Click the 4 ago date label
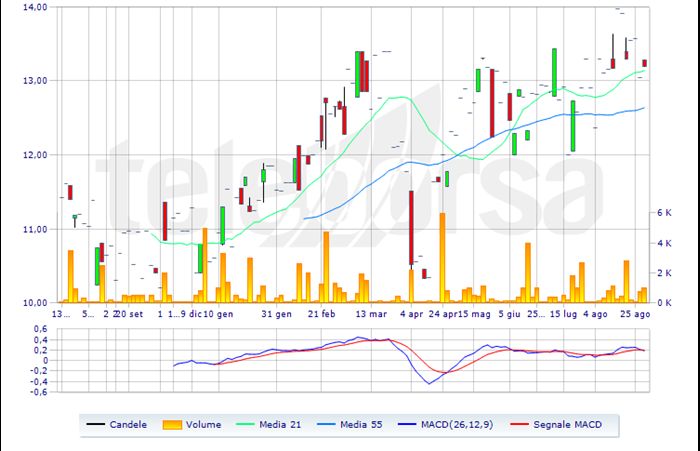The height and width of the screenshot is (451, 700). pyautogui.click(x=595, y=314)
